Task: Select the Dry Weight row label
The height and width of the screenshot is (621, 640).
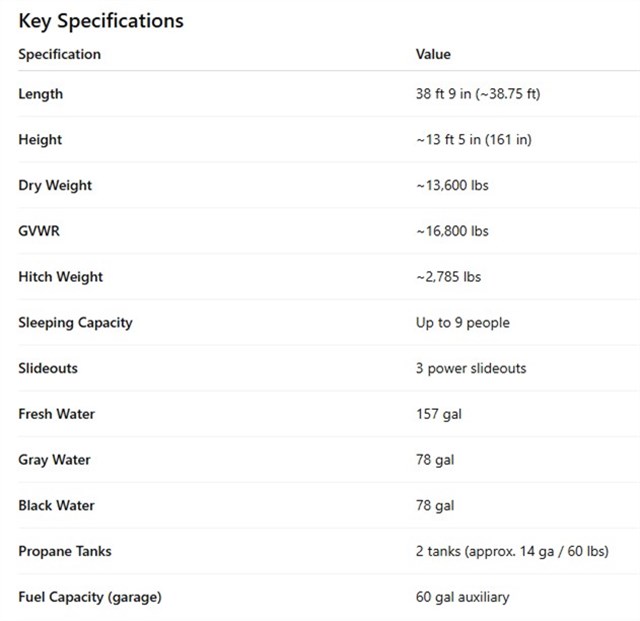Action: (55, 185)
